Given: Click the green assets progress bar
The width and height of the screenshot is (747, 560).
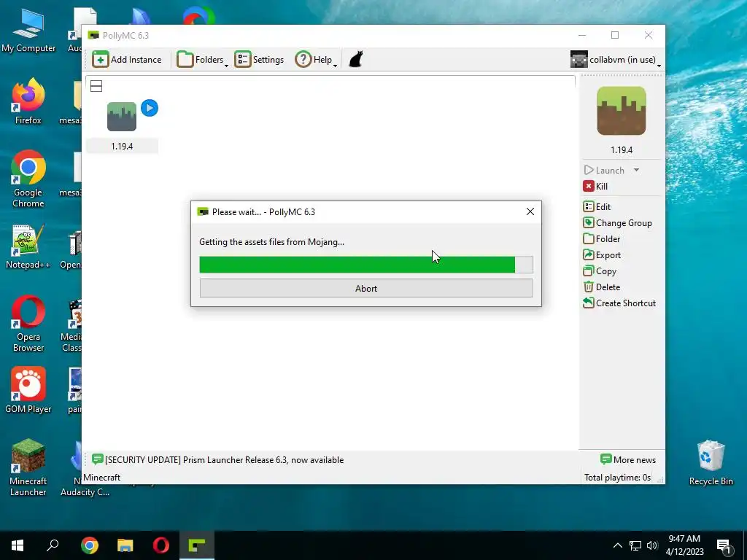Looking at the screenshot, I should tap(366, 265).
